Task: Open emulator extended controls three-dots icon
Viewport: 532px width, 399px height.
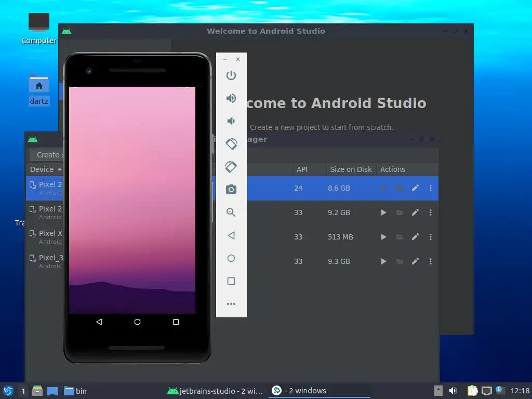Action: (x=231, y=304)
